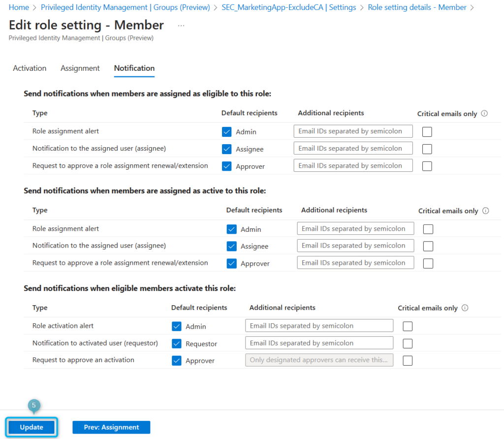
Task: Switch to the Activation tab
Action: pyautogui.click(x=29, y=68)
